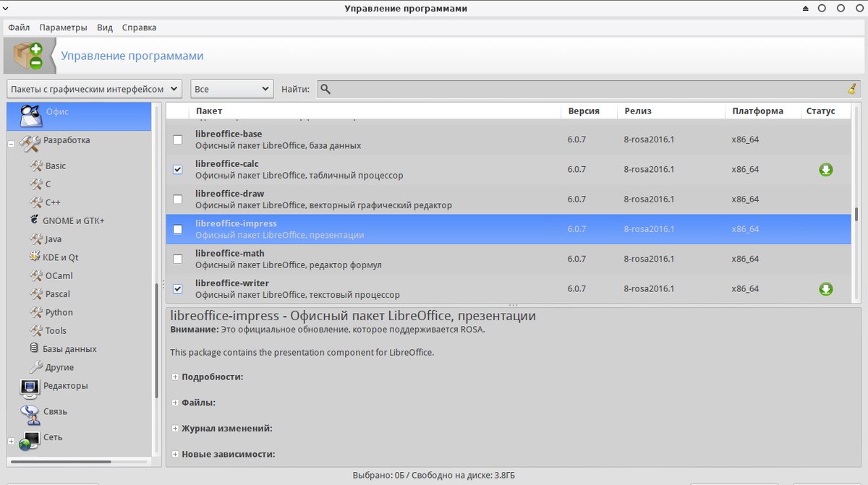
Task: Open the Вид menu
Action: pos(105,27)
